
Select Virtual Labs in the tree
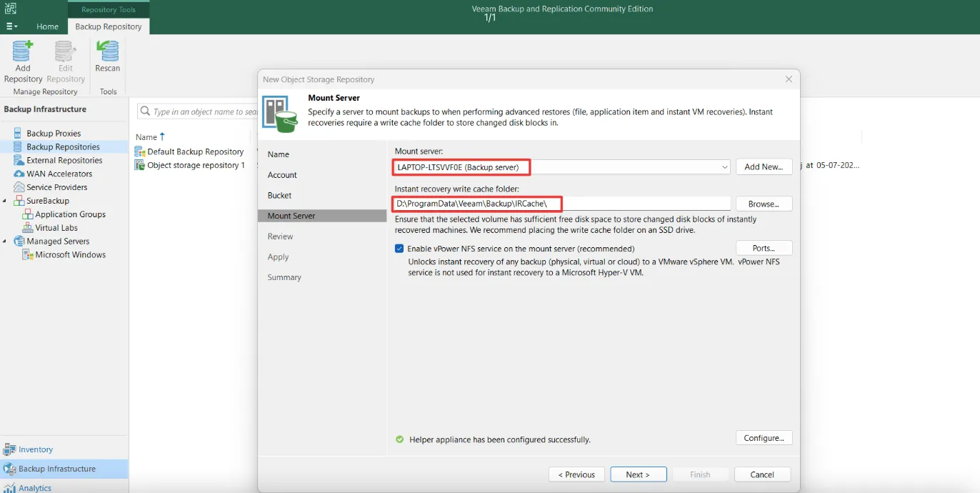click(x=56, y=228)
